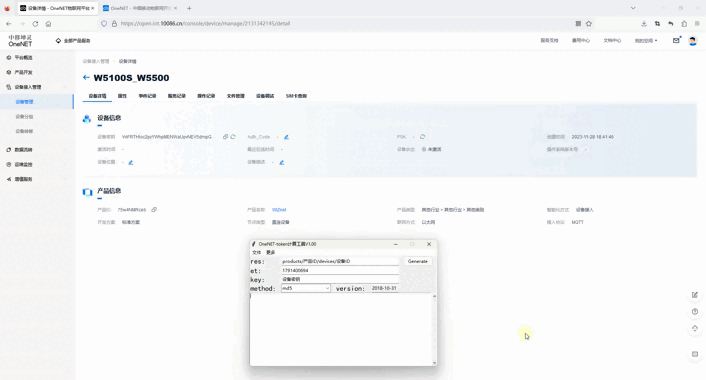Viewport: 706px width, 380px height.
Task: Open 平台概览 in sidebar
Action: pyautogui.click(x=23, y=58)
